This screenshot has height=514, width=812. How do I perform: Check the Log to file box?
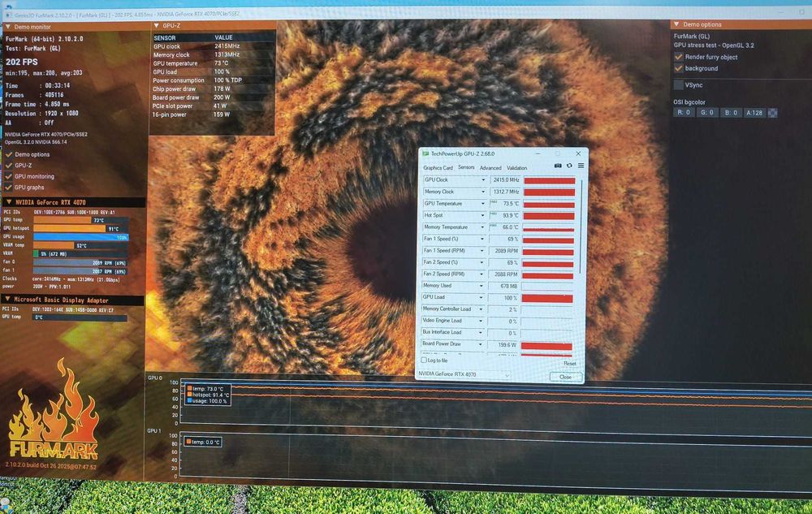click(424, 360)
